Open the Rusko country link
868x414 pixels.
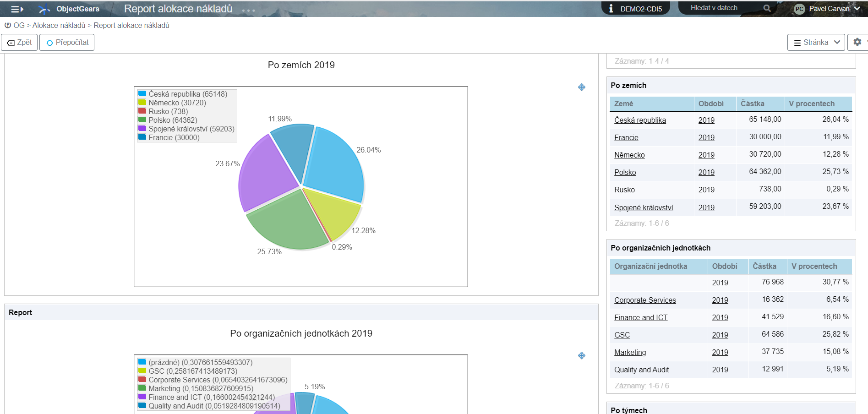(624, 190)
